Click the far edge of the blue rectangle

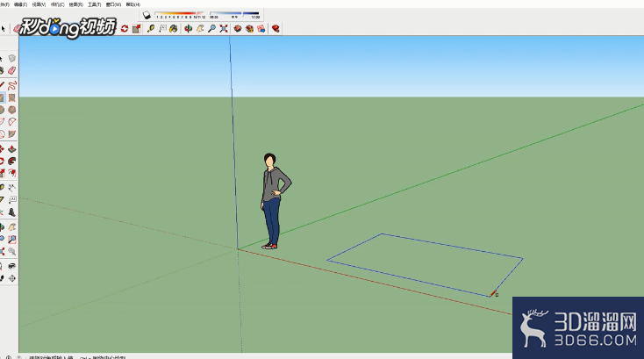[452, 246]
